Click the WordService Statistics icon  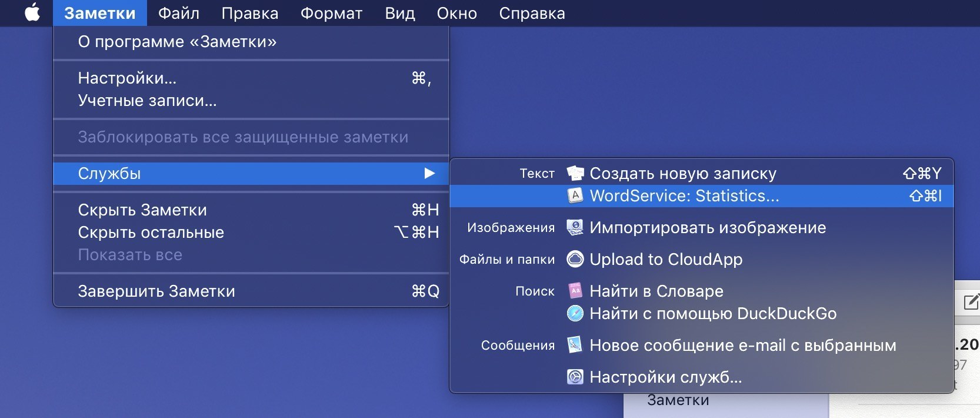(575, 195)
